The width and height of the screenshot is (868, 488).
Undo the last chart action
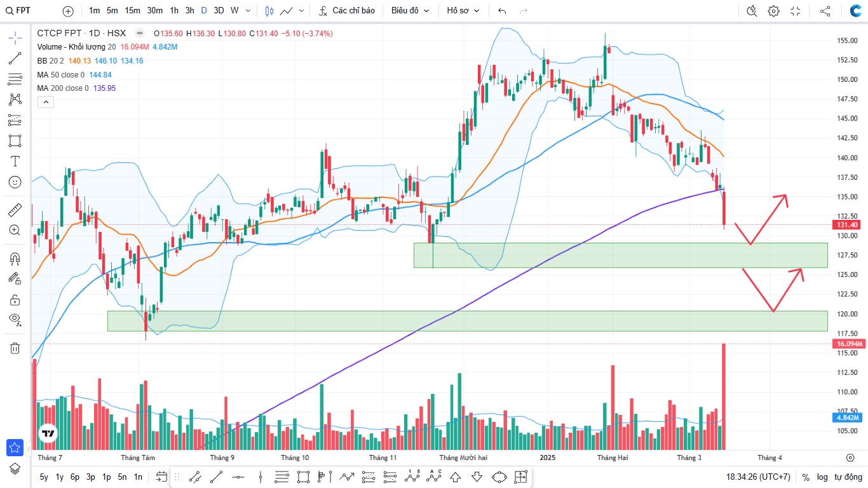(x=503, y=11)
